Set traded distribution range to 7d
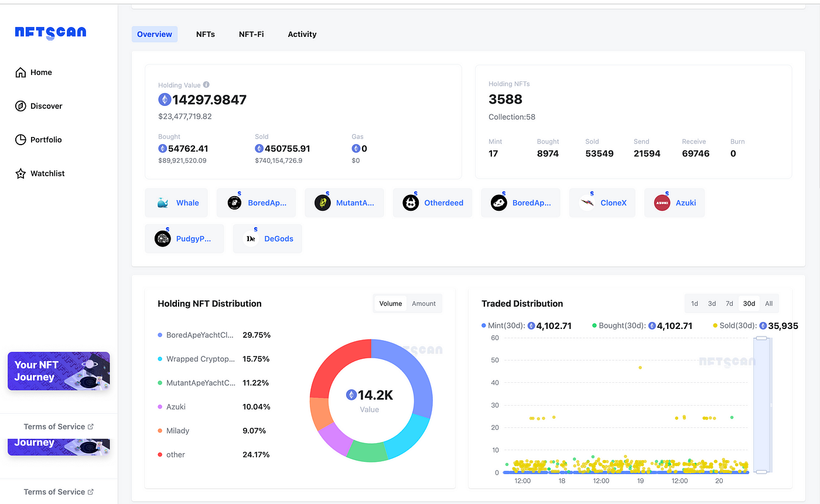The image size is (820, 504). click(729, 303)
